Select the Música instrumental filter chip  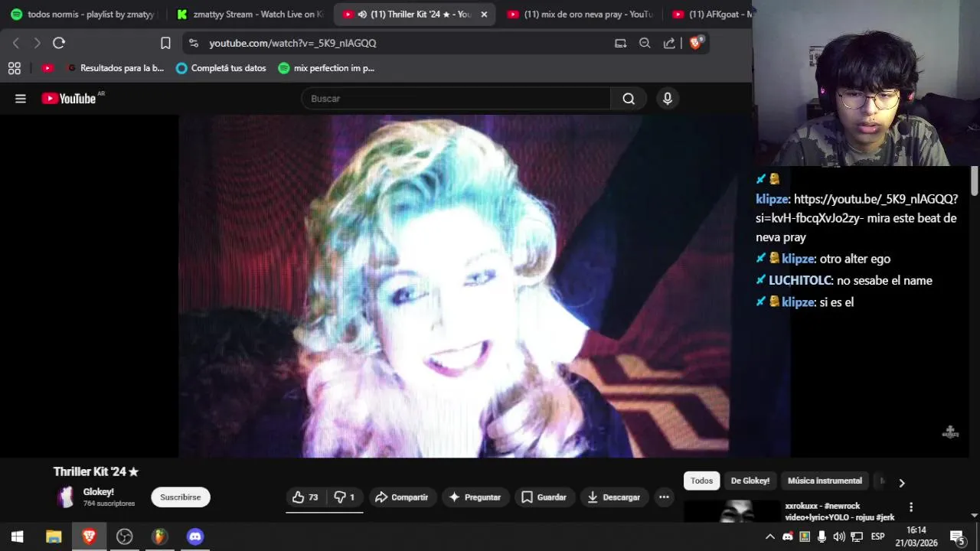825,481
